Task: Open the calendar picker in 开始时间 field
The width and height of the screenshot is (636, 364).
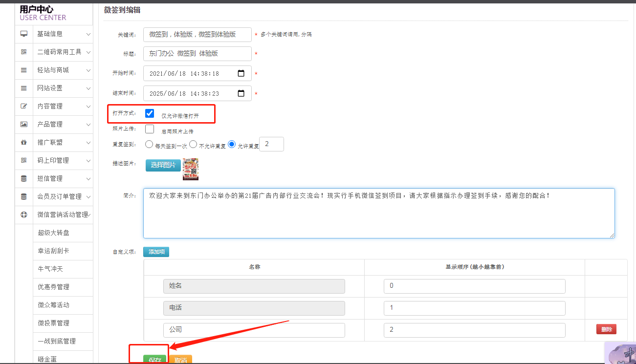Action: (241, 73)
